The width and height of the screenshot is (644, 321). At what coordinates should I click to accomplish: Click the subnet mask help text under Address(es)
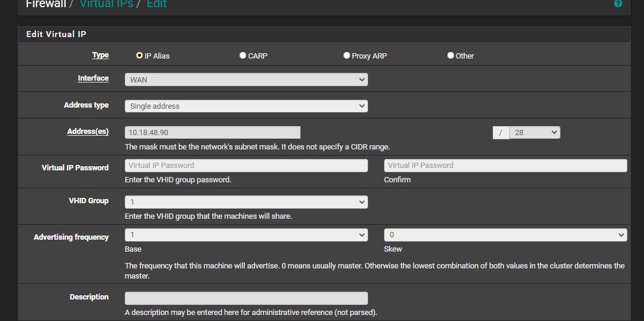tap(257, 146)
